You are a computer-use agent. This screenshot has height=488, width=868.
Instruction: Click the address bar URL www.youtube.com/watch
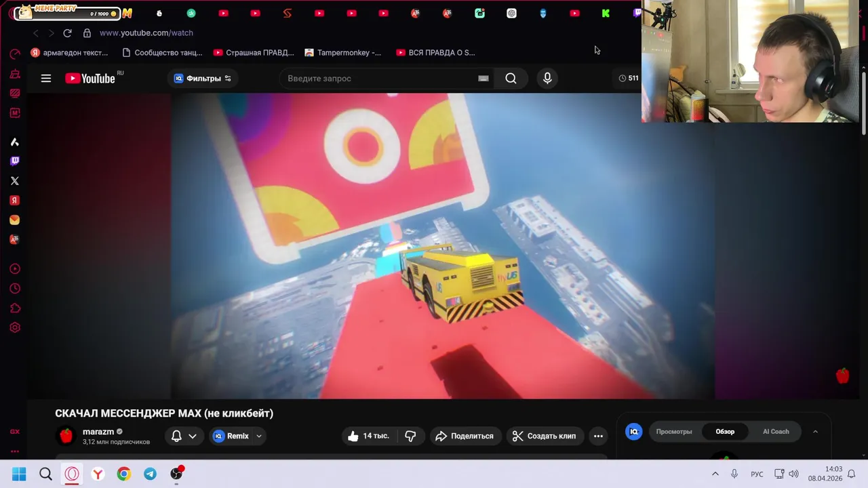(x=146, y=33)
